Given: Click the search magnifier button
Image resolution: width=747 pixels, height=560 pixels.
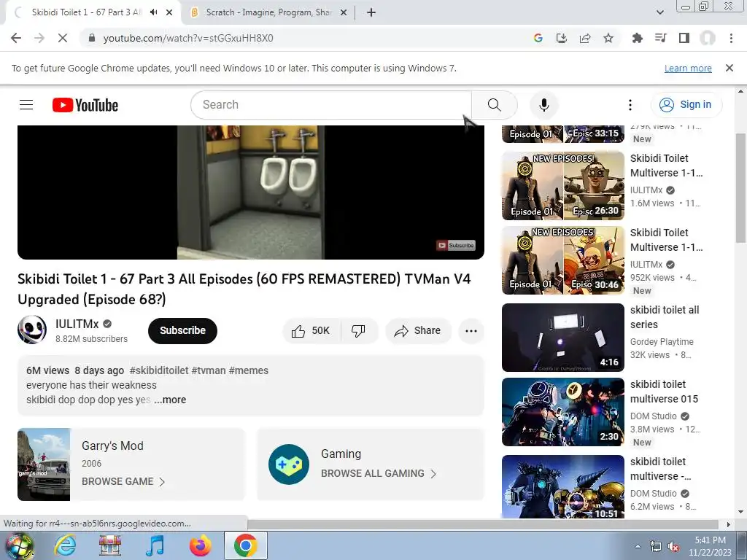Looking at the screenshot, I should click(494, 105).
